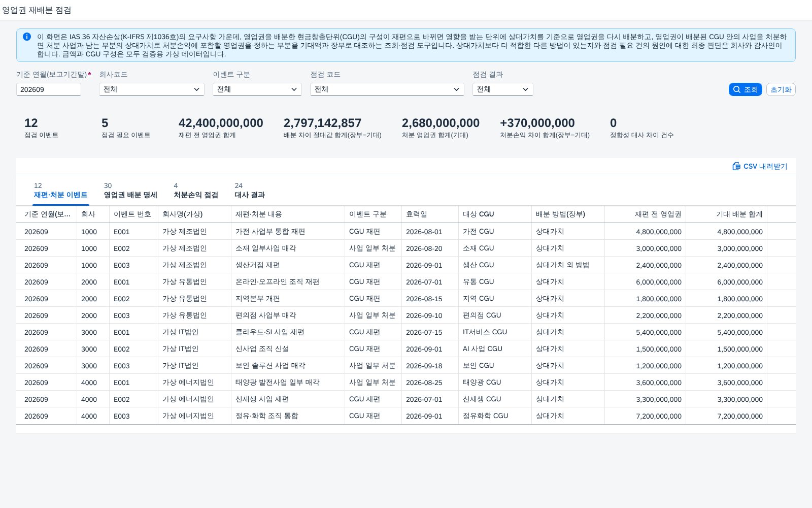Select 온라인·오프라인 조직 재편 row
The image size is (812, 508).
pos(406,281)
